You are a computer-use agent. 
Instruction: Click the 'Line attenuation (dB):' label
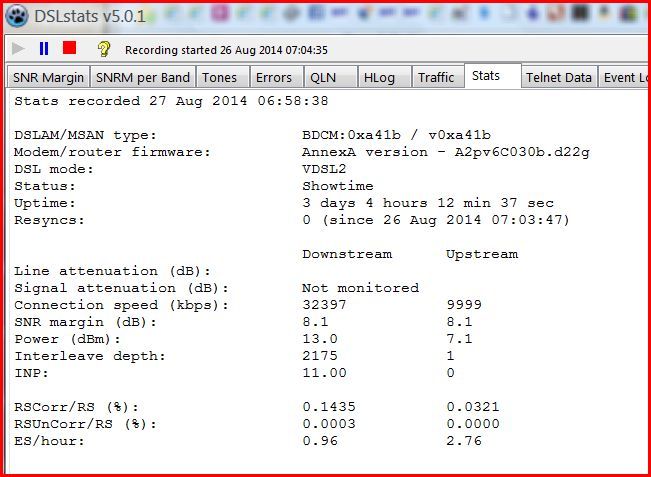[x=112, y=271]
